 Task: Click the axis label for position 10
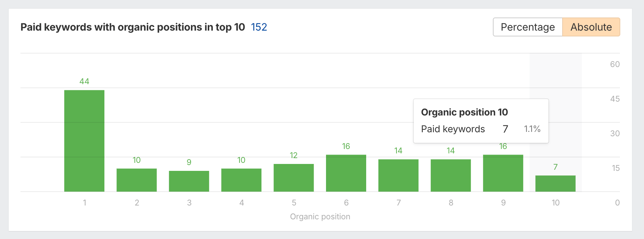555,203
